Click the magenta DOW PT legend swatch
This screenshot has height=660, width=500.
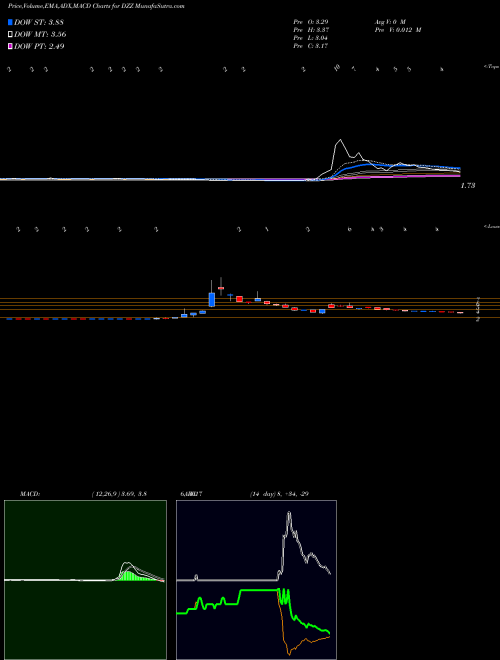[10, 46]
